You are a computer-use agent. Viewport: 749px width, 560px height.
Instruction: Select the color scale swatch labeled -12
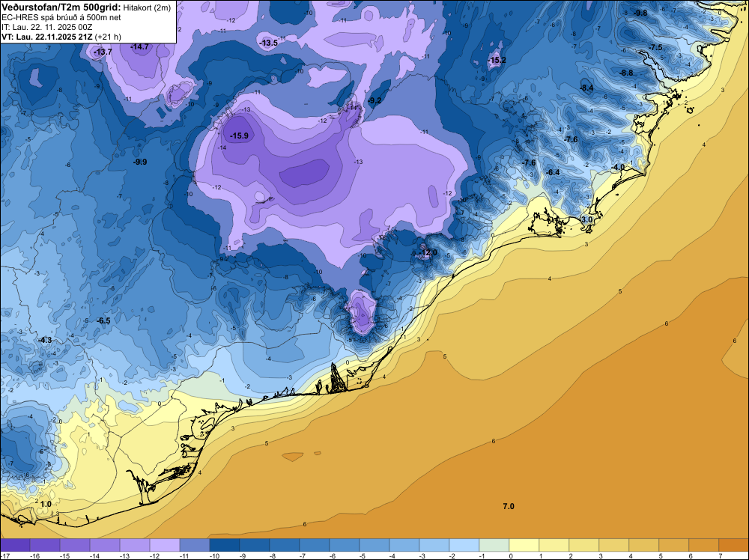coord(164,545)
